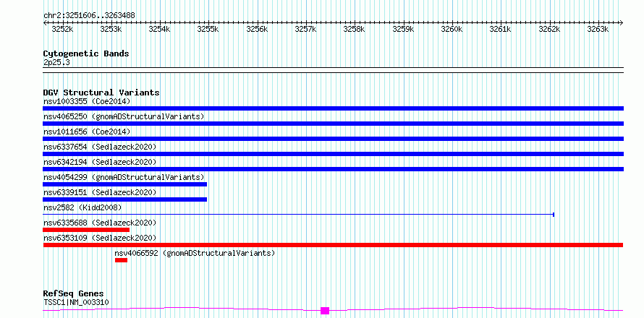Select the short blue bar under nsv6339151
Image resolution: width=644 pixels, height=318 pixels.
pos(125,199)
